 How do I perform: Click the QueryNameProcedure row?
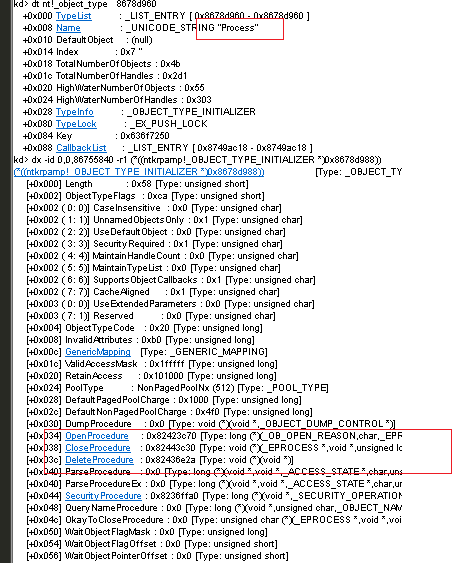(x=214, y=508)
